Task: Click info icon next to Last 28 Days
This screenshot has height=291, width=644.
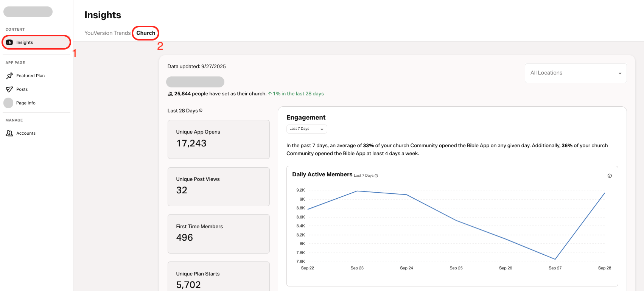Action: (201, 110)
